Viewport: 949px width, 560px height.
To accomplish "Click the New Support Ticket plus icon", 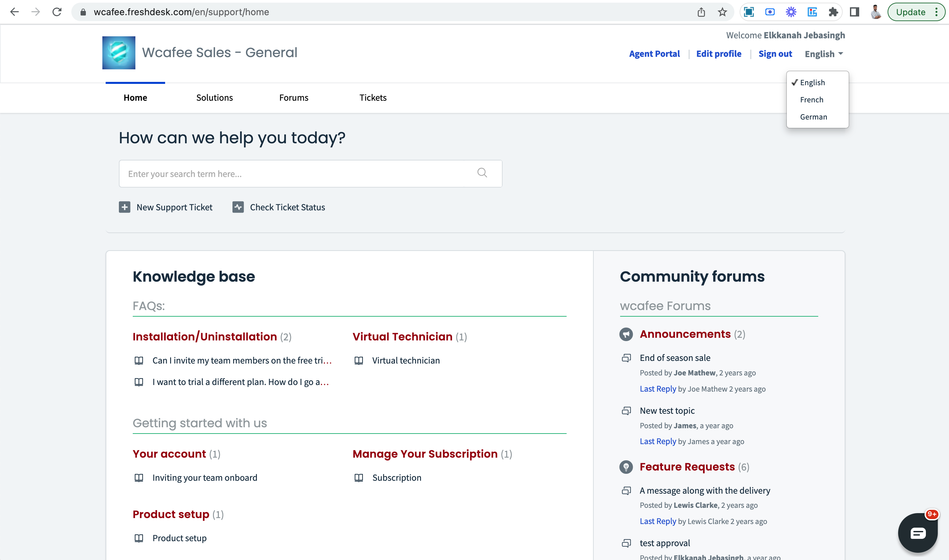I will tap(124, 207).
